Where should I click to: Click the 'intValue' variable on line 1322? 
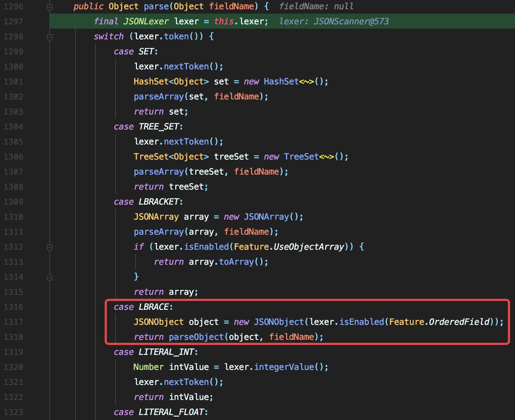tap(189, 397)
